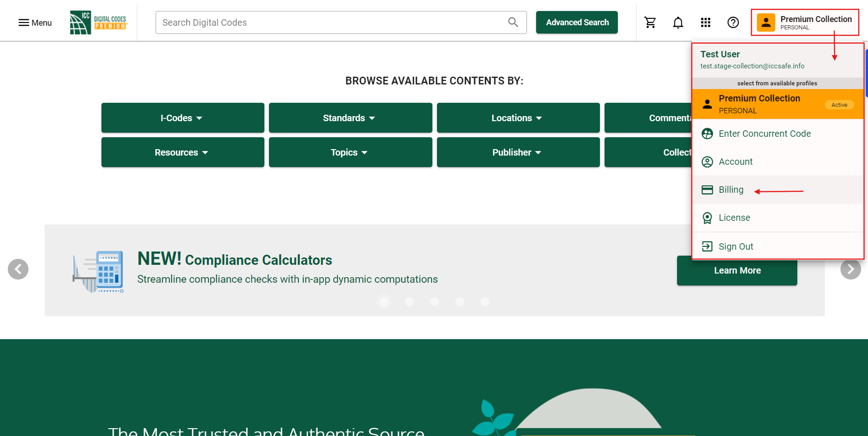
Task: Expand the Resources dropdown
Action: 183,152
